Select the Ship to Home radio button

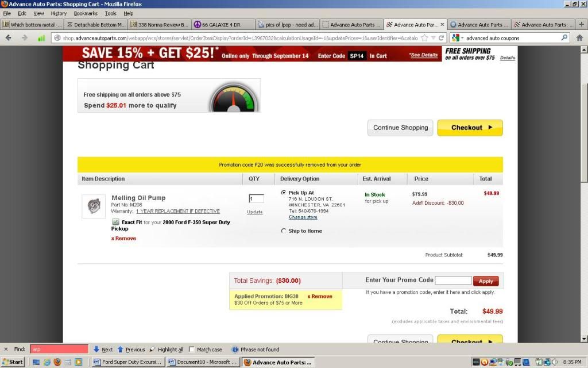[284, 231]
